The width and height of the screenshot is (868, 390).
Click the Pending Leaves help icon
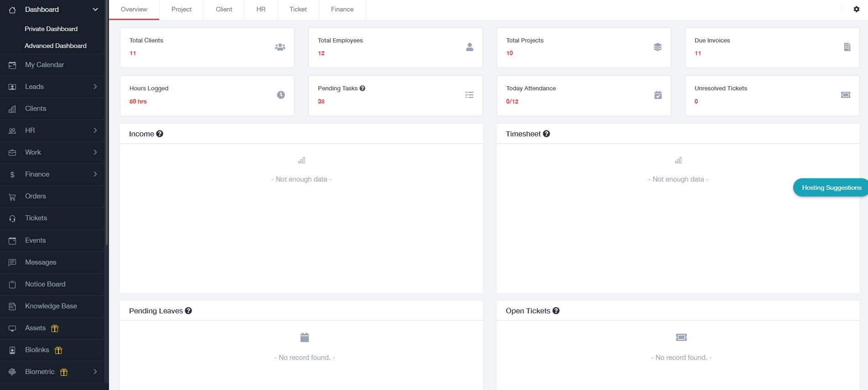pos(188,311)
